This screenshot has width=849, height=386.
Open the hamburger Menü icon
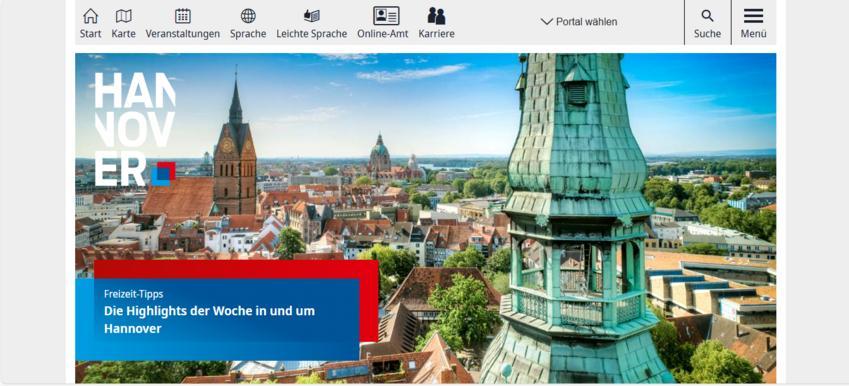pos(753,16)
